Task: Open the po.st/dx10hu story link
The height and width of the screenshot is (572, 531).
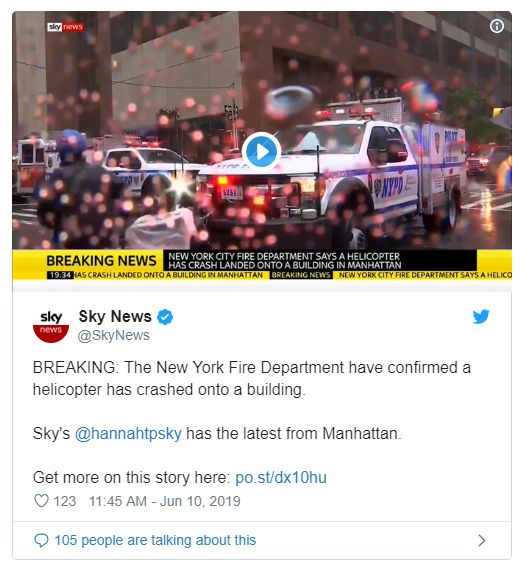Action: [281, 477]
